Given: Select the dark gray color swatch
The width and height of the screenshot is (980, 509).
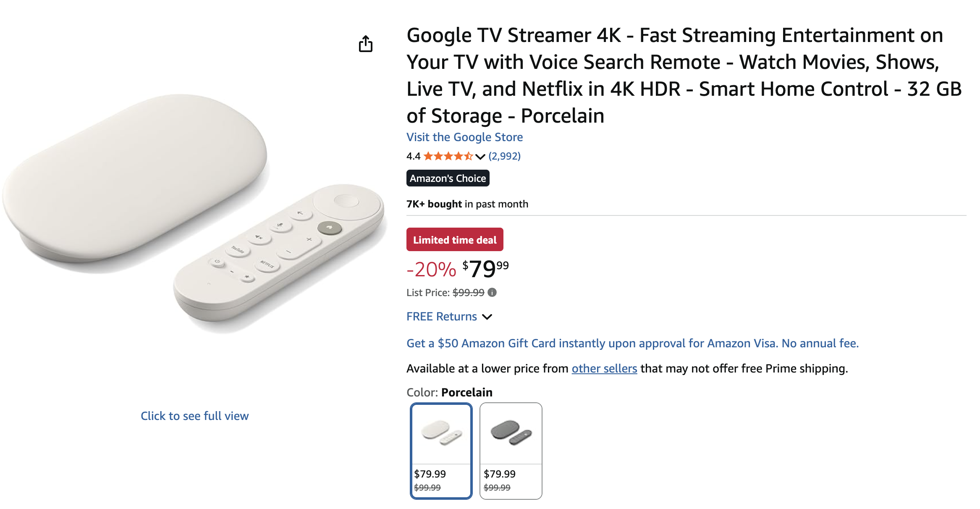Looking at the screenshot, I should (511, 450).
